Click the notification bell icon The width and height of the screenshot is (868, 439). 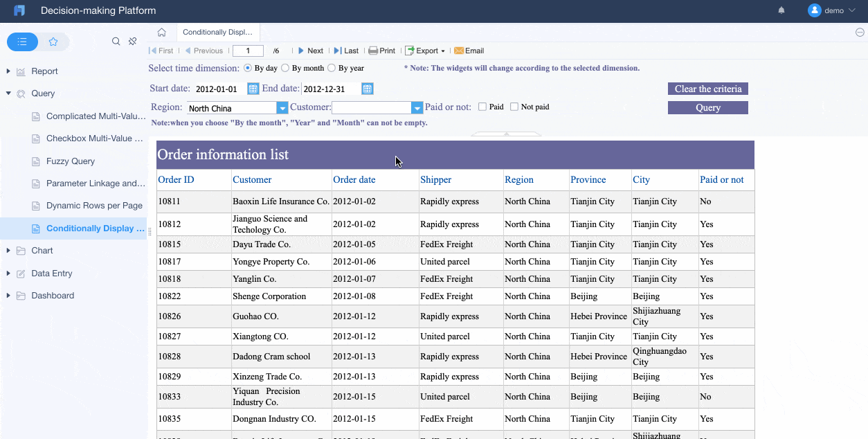coord(781,10)
